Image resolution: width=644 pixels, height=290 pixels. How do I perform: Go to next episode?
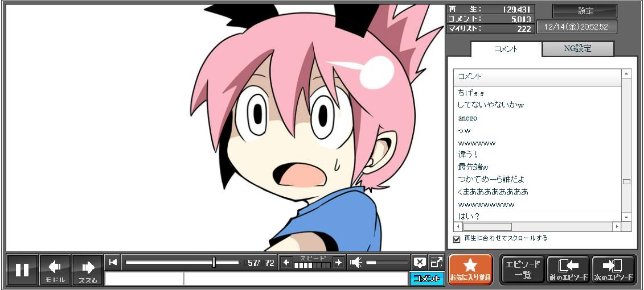614,270
